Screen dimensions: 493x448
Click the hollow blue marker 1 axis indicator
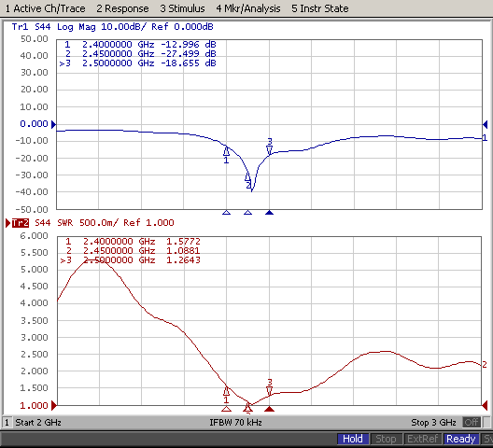[x=226, y=213]
